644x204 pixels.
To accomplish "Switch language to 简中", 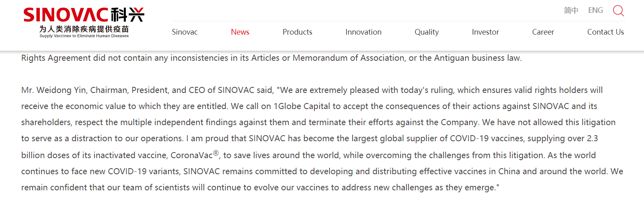I will (571, 10).
